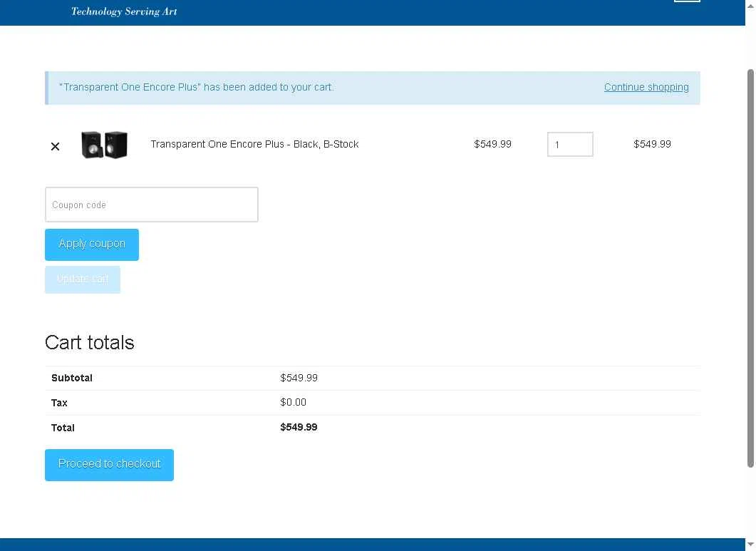Image resolution: width=756 pixels, height=551 pixels.
Task: Click the Subtotal value $549.99
Action: (299, 378)
